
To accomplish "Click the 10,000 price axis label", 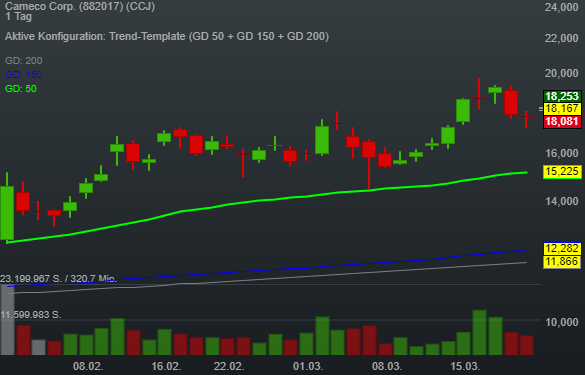I will (x=561, y=322).
